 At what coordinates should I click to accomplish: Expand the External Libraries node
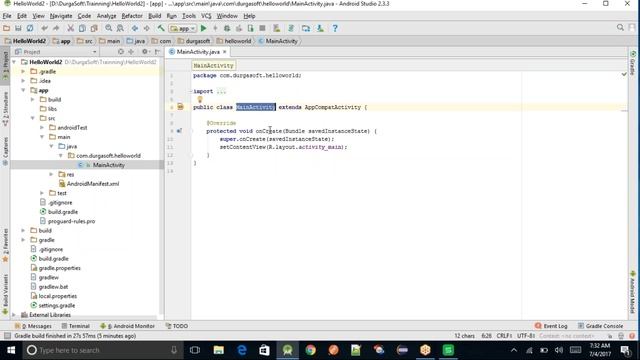click(14, 315)
